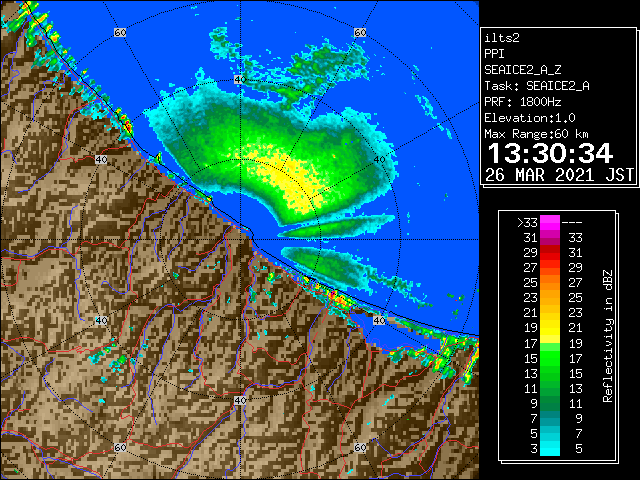This screenshot has width=640, height=480.
Task: Click the 60 km ring label southeast of radar
Action: click(360, 447)
